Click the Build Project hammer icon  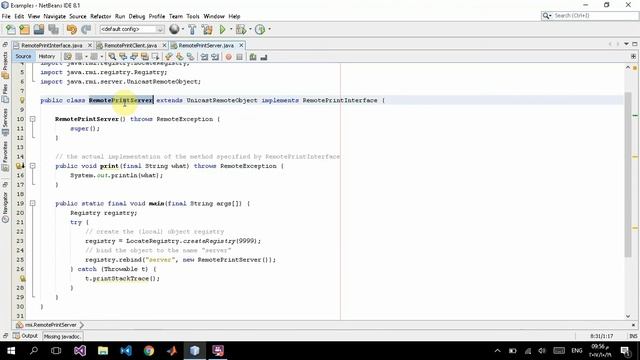[192, 29]
